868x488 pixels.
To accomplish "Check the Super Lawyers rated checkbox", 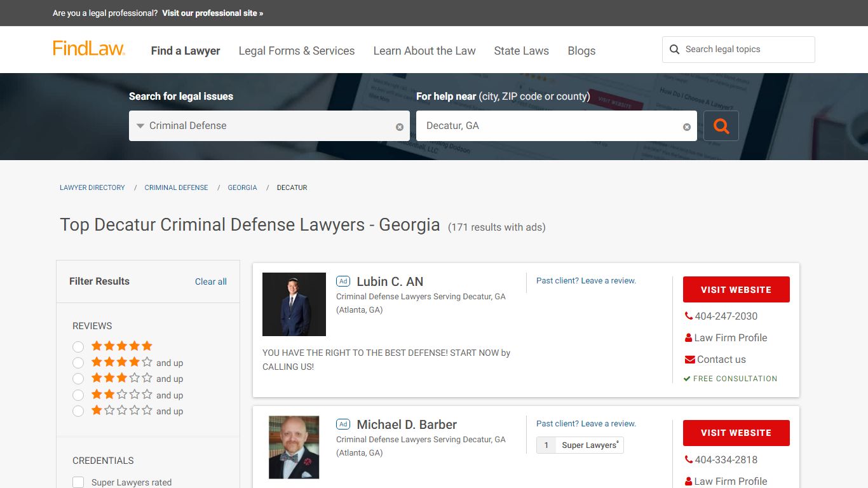I will click(78, 482).
